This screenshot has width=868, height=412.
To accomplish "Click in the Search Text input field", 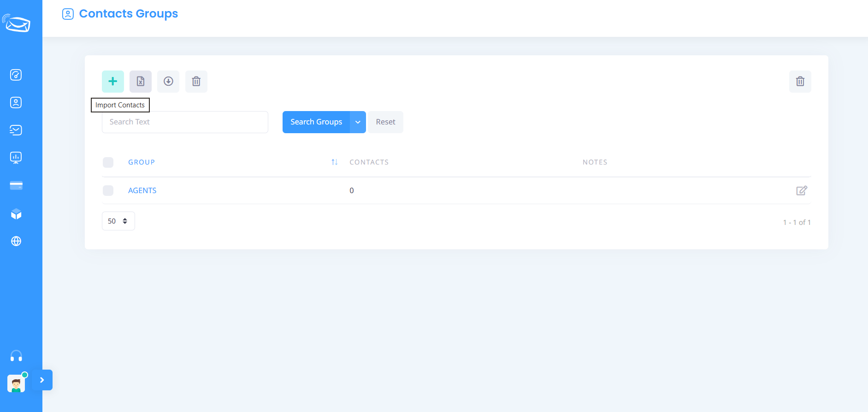I will pyautogui.click(x=185, y=122).
